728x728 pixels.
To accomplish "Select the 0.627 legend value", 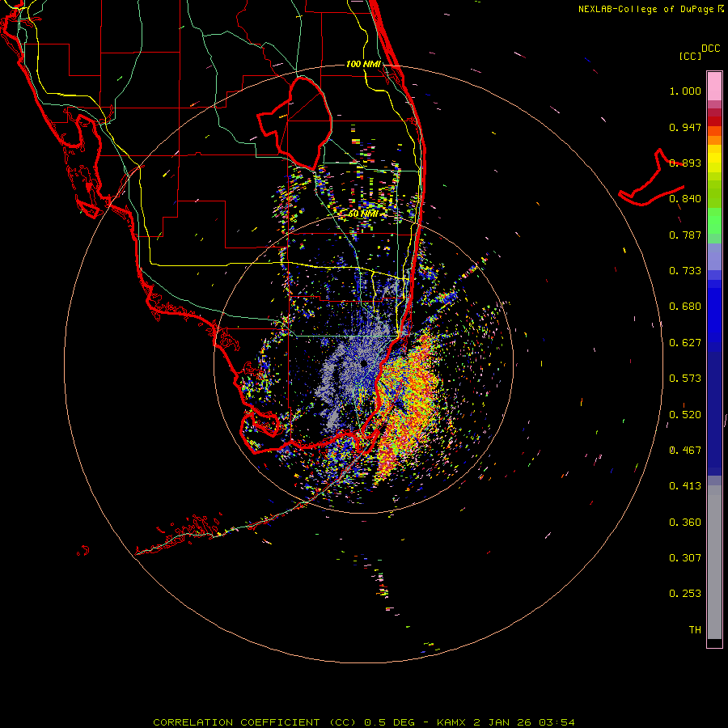I will [x=685, y=343].
